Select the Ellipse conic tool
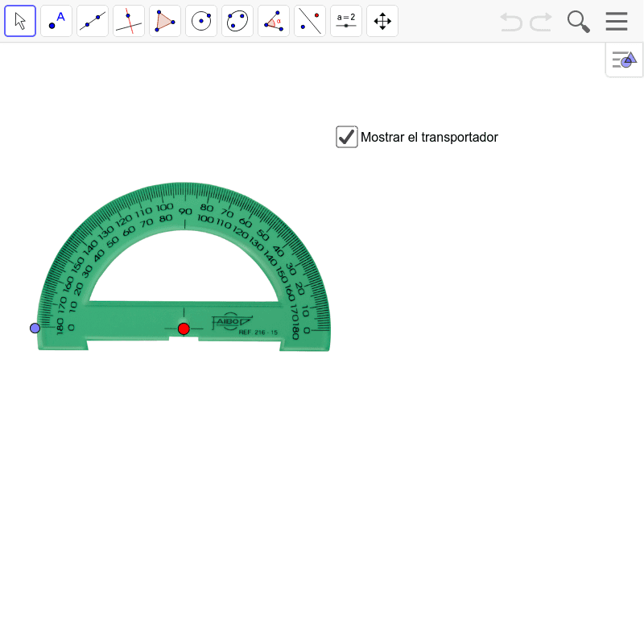644x644 pixels. click(x=237, y=21)
